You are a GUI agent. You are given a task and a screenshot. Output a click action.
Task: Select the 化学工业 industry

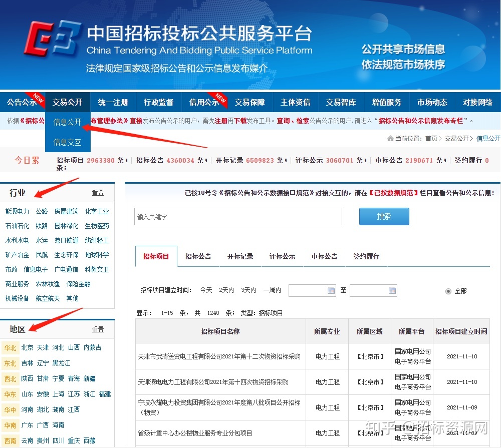tap(97, 211)
